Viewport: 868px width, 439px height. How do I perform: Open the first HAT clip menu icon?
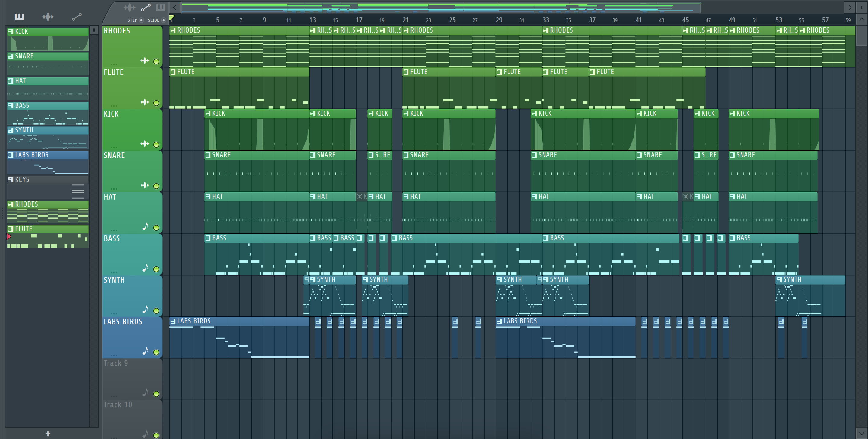(x=208, y=197)
